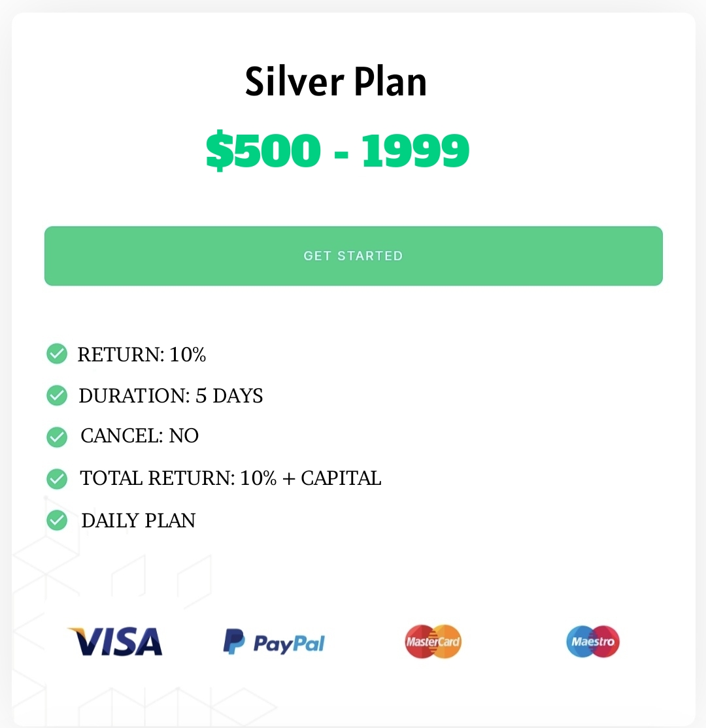This screenshot has width=706, height=728.
Task: Choose the MasterCard payment logo
Action: tap(433, 642)
